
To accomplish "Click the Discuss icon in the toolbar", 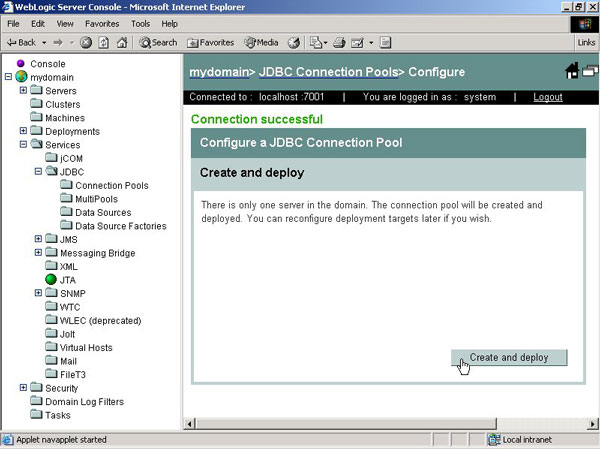I will tap(385, 42).
